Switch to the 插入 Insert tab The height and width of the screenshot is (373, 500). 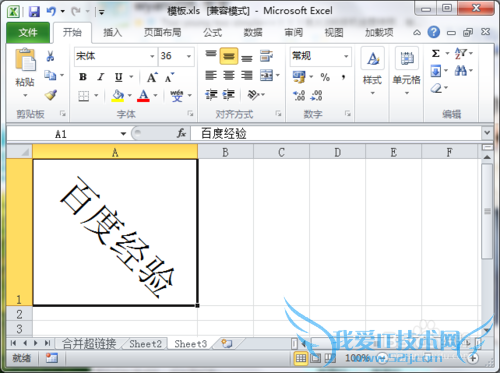point(113,33)
